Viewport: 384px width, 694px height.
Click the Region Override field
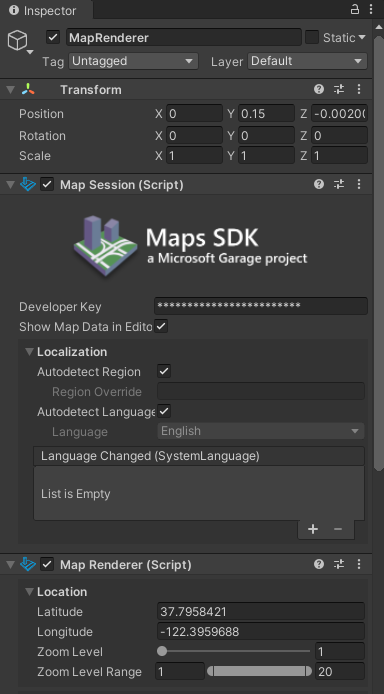pyautogui.click(x=261, y=391)
